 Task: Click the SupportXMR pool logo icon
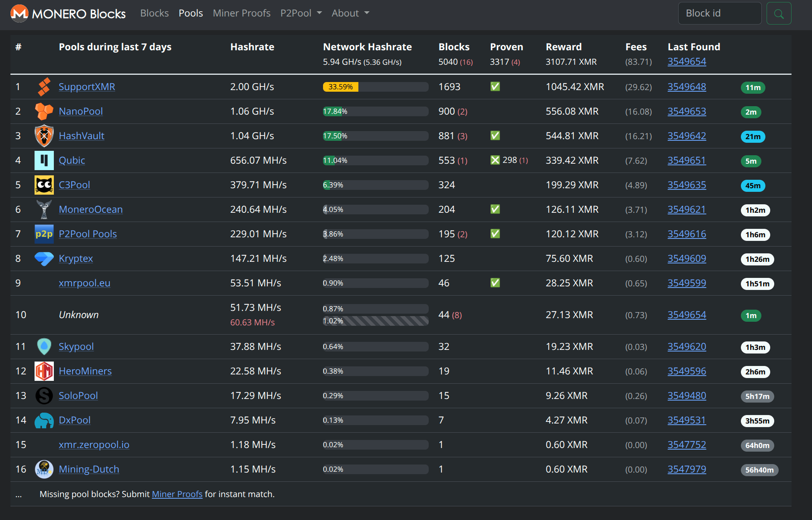click(x=44, y=87)
